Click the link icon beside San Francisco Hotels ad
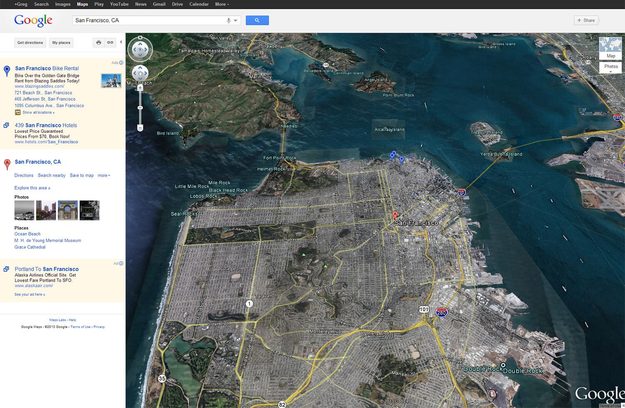Screen dimensions: 625x408 coord(6,125)
